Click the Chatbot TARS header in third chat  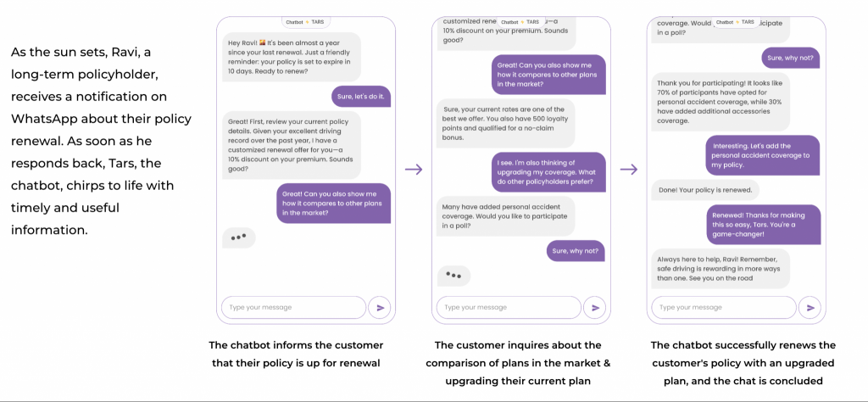click(735, 22)
